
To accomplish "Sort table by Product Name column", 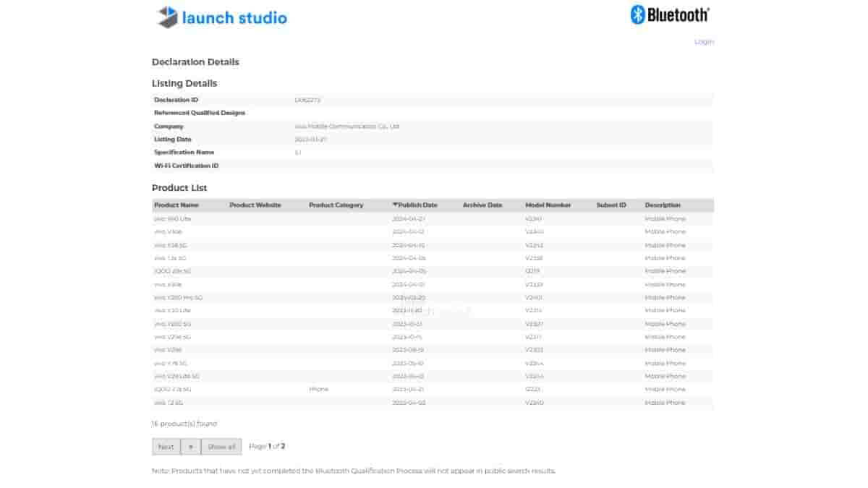I will [176, 205].
